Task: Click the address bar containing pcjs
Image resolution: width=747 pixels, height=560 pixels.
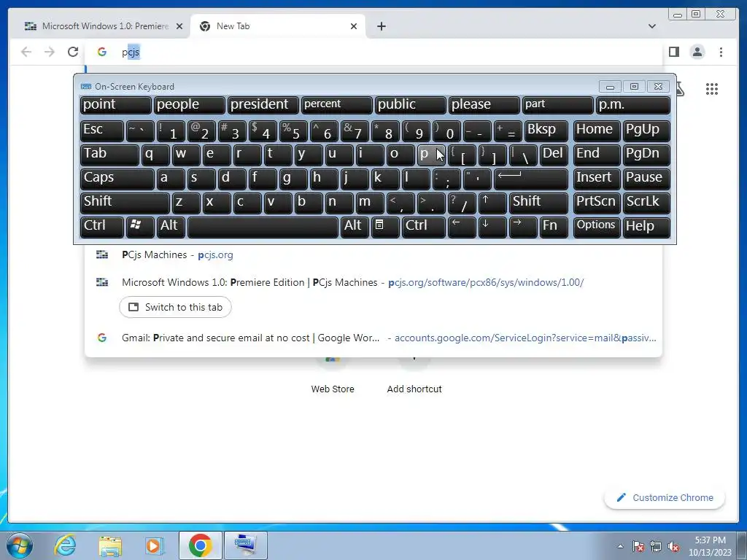Action: (x=374, y=52)
